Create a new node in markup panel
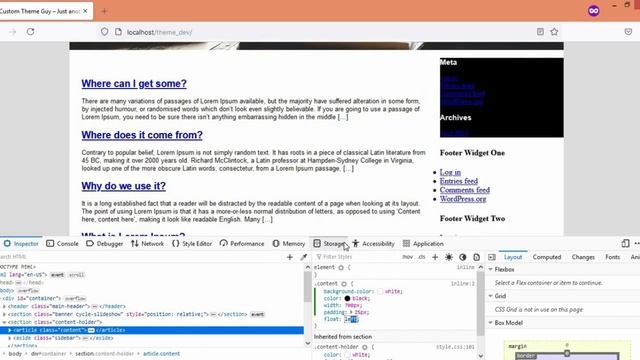The height and width of the screenshot is (360, 640). [x=290, y=257]
